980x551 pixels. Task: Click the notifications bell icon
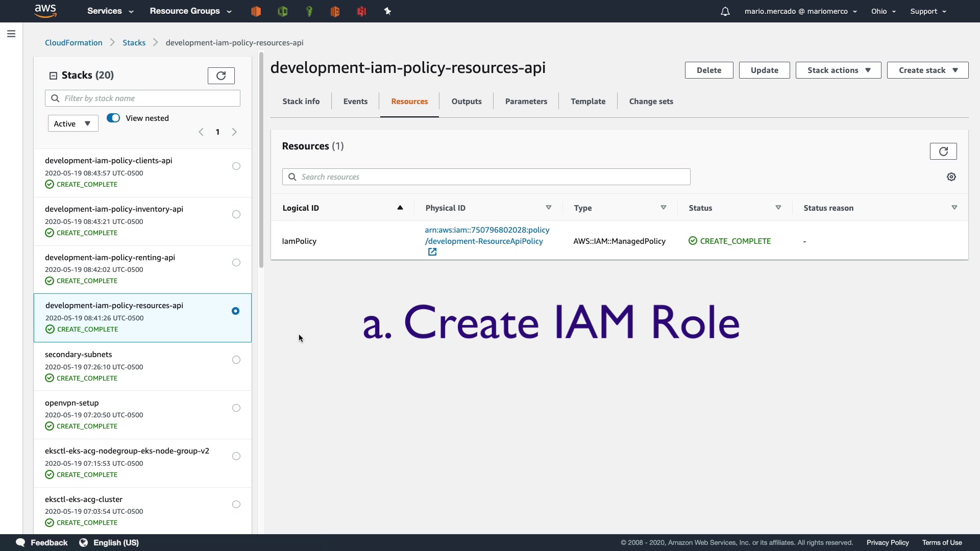725,11
